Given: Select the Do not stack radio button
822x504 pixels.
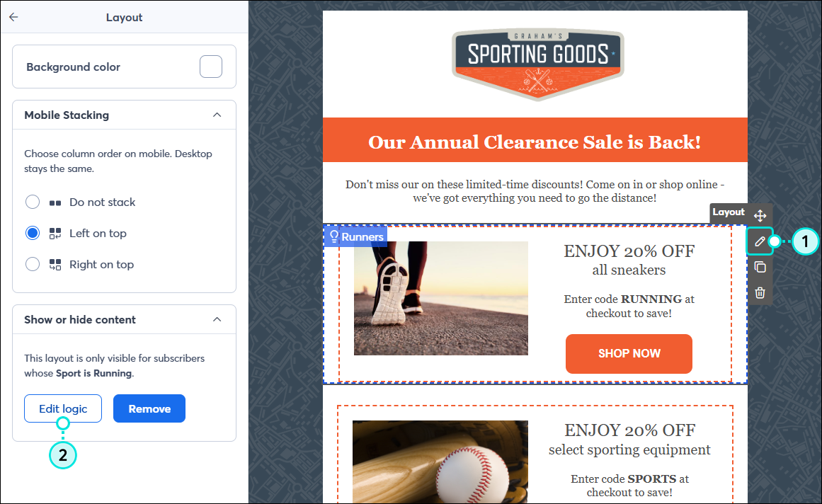Looking at the screenshot, I should 33,202.
